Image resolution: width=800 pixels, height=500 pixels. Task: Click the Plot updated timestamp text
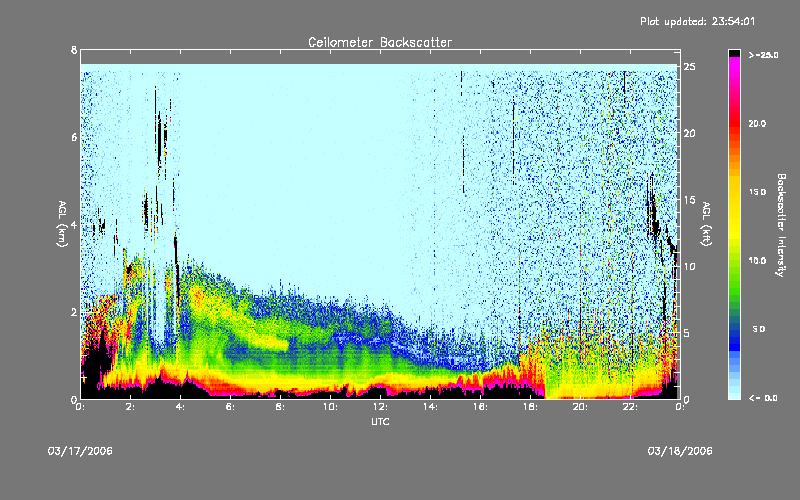(726, 21)
